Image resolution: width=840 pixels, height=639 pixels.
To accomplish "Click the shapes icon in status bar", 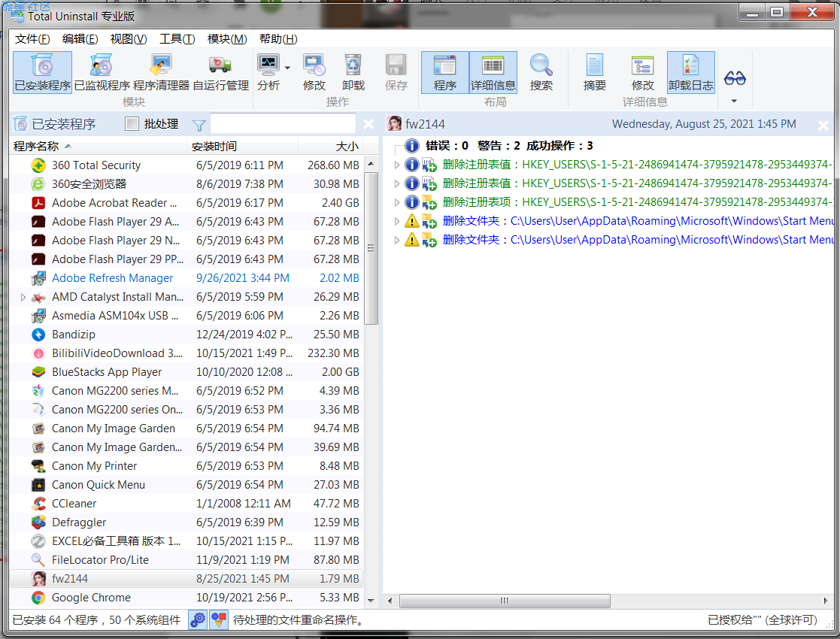I will [219, 619].
